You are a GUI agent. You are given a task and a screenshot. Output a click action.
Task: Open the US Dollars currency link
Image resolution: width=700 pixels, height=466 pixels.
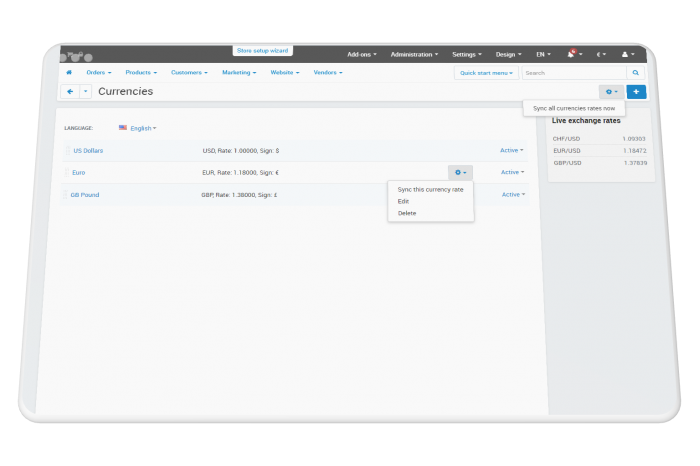(88, 151)
